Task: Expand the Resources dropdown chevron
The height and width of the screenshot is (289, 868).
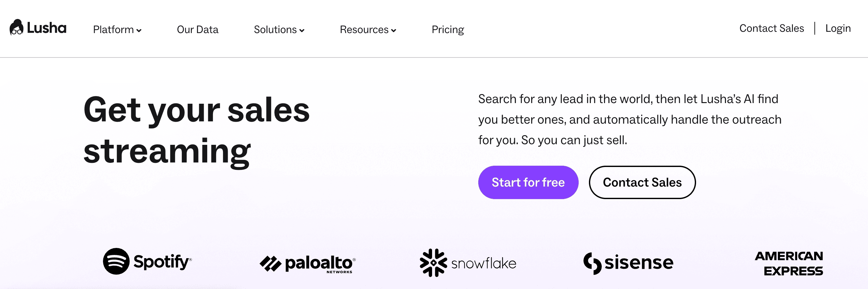Action: pos(394,31)
